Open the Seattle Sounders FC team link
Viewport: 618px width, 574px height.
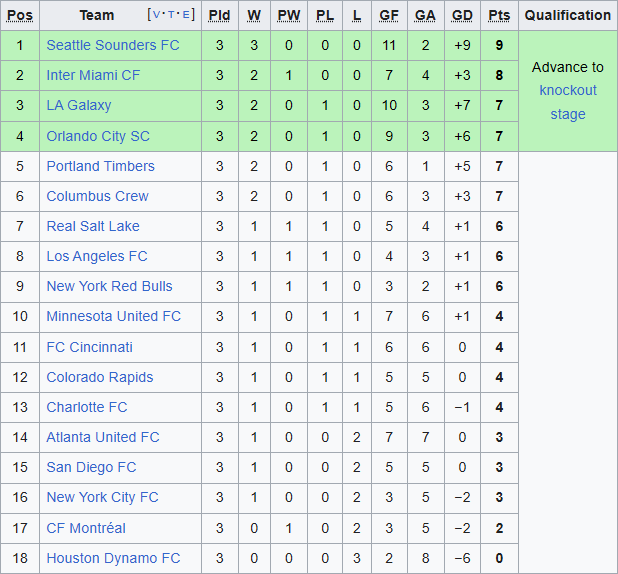click(x=113, y=45)
